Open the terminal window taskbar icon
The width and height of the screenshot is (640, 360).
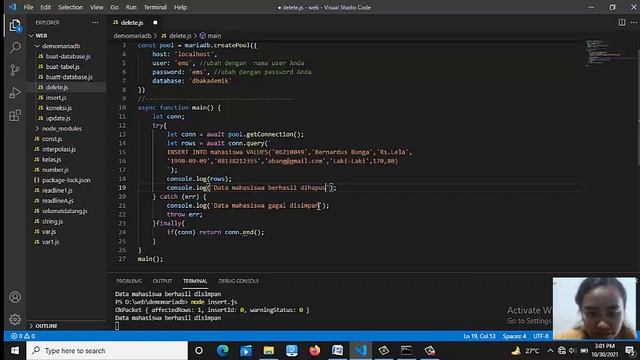point(406,351)
